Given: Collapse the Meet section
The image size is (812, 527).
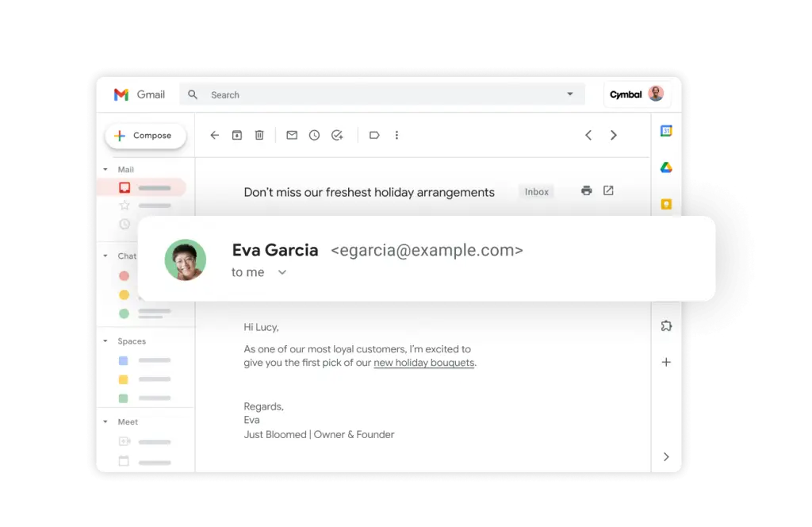Looking at the screenshot, I should click(105, 421).
